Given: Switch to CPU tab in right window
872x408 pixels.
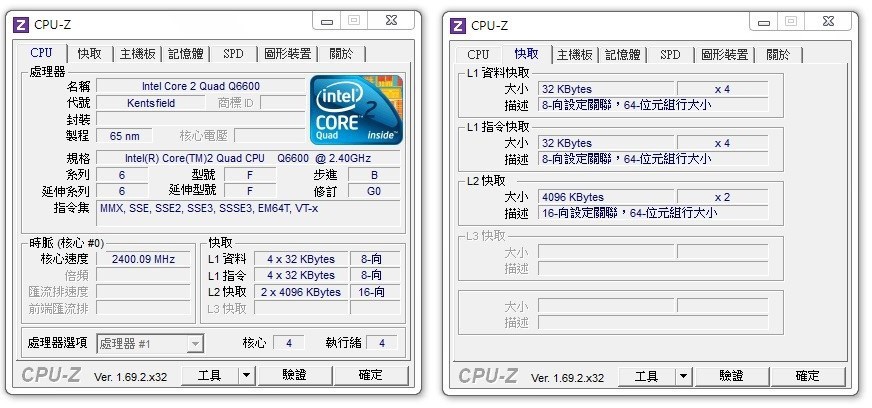Looking at the screenshot, I should point(478,54).
